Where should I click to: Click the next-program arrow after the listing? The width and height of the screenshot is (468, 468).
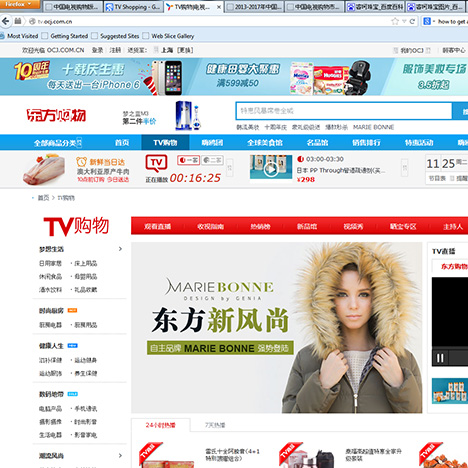[404, 168]
